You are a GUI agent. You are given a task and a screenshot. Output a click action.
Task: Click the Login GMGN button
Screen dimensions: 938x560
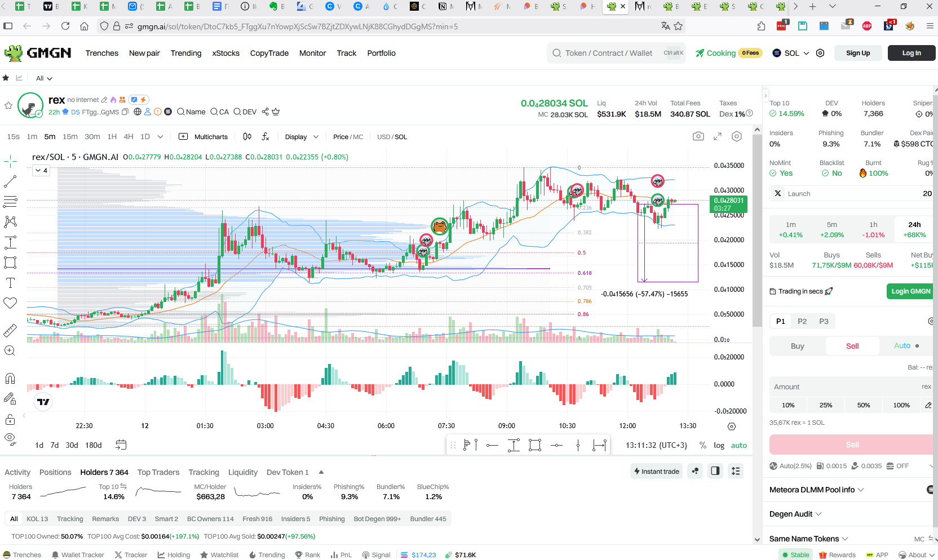point(910,291)
